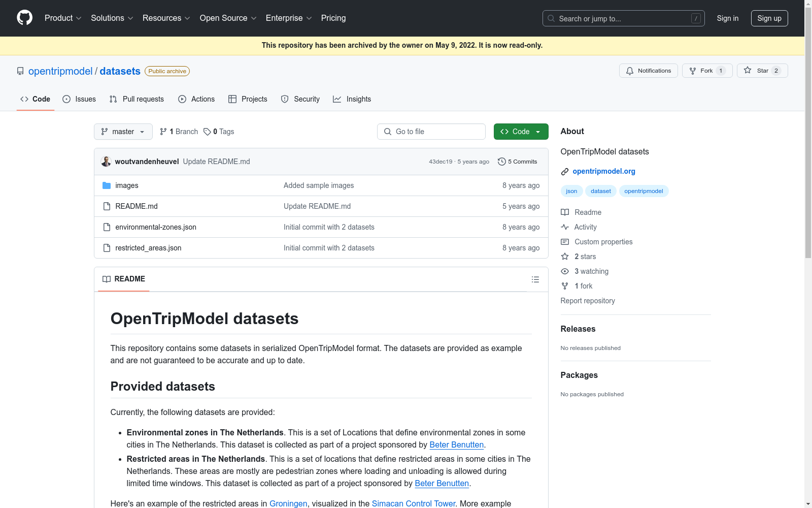Click the Sign up button
Screen dimensions: 812x508
click(769, 18)
